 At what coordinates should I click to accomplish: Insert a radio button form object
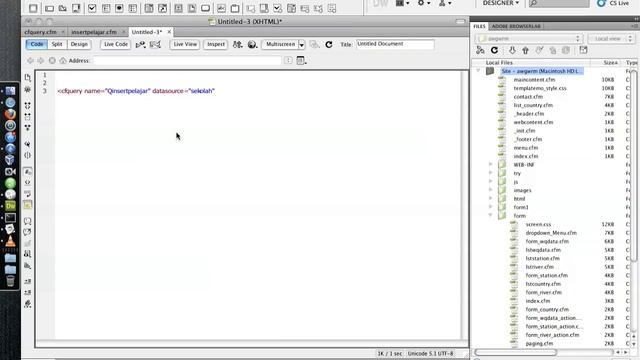click(119, 8)
